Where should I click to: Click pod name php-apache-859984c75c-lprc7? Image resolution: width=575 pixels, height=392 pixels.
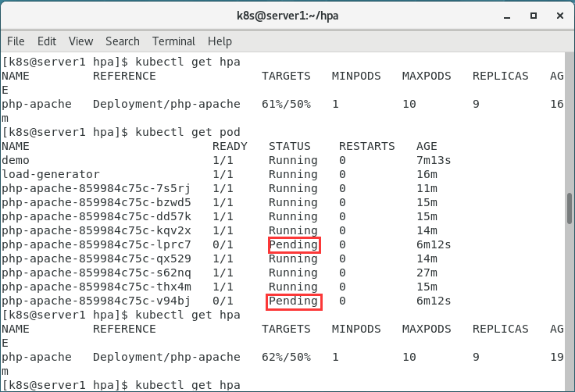point(96,244)
